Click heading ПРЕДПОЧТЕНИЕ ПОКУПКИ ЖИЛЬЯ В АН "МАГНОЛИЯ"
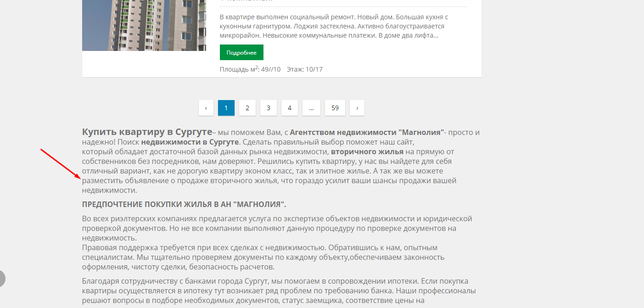The height and width of the screenshot is (308, 644). [x=184, y=204]
